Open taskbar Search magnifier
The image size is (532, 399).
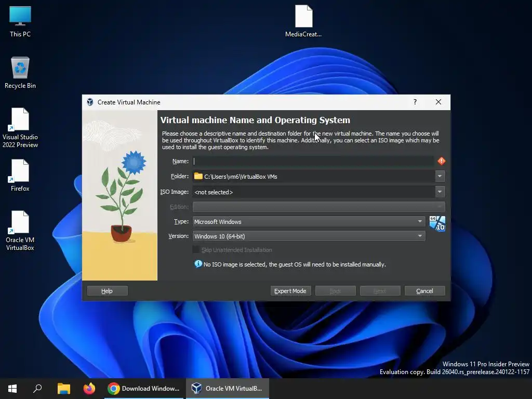coord(37,389)
